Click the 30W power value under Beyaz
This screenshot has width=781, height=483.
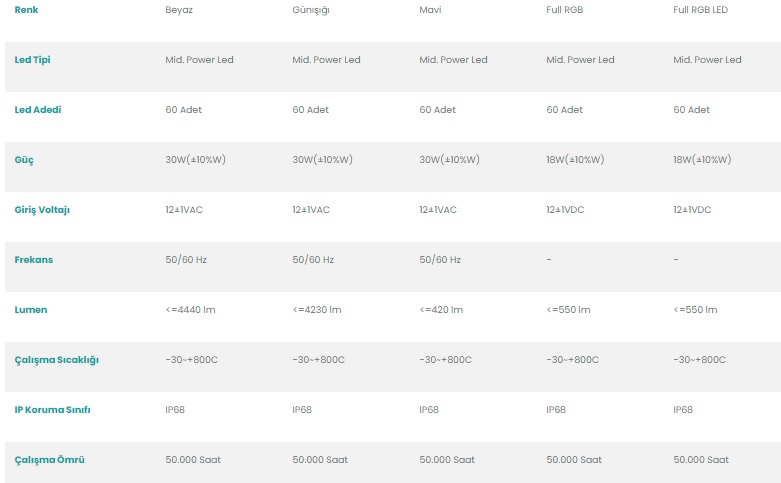point(196,160)
